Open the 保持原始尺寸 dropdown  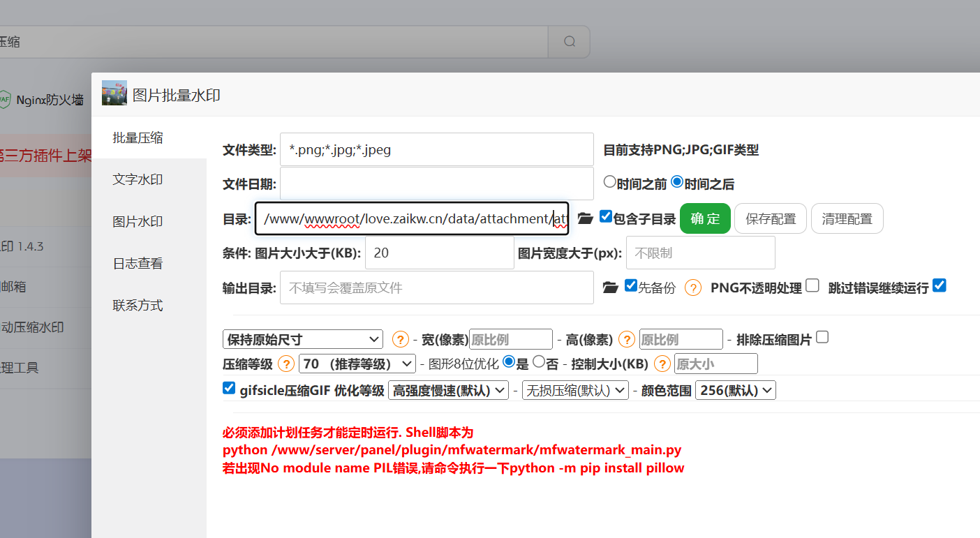point(302,338)
